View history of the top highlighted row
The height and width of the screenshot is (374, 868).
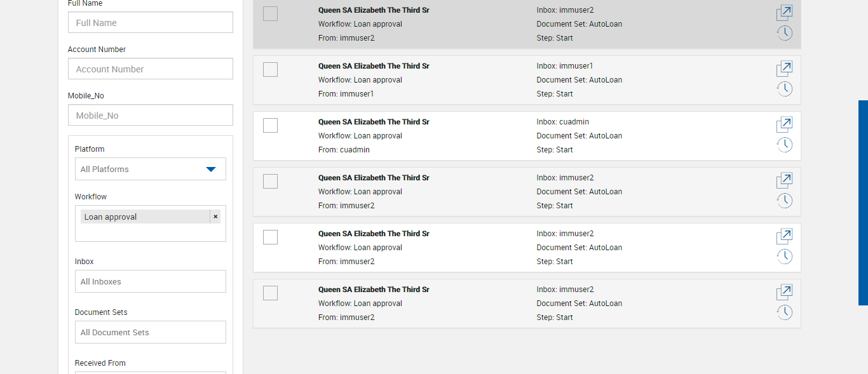(785, 33)
